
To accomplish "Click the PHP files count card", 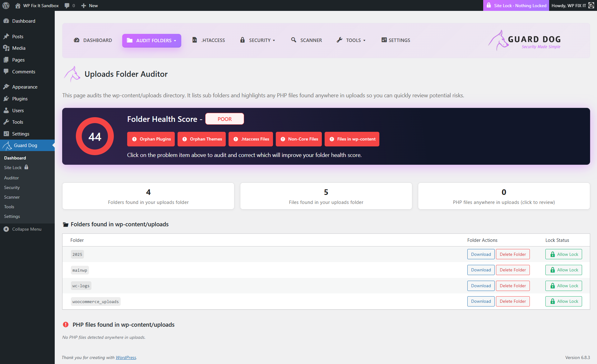I will pos(504,196).
